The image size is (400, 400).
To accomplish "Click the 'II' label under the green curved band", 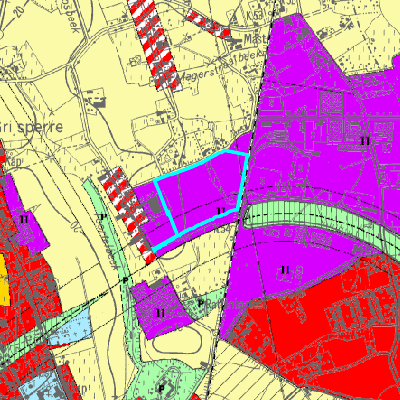I will point(285,269).
